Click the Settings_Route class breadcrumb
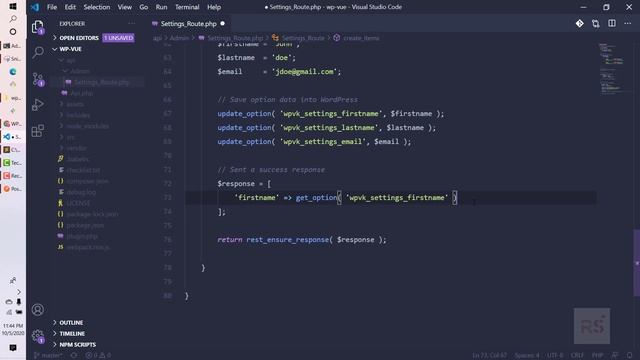The height and width of the screenshot is (360, 640). (x=303, y=38)
